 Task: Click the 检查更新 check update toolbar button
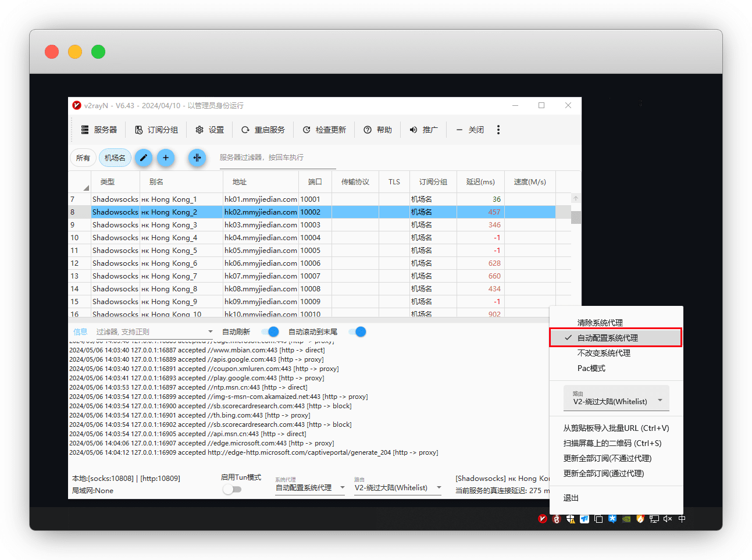point(325,130)
